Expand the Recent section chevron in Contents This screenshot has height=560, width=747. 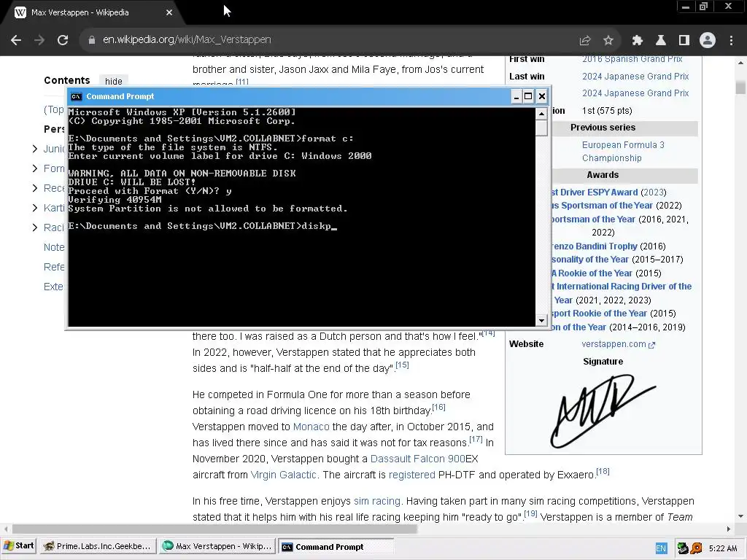pyautogui.click(x=35, y=188)
